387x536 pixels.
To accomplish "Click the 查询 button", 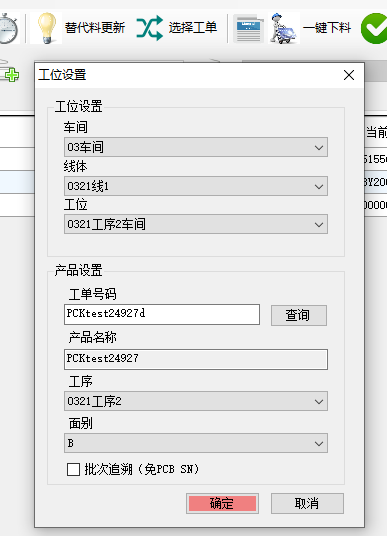I will [299, 315].
